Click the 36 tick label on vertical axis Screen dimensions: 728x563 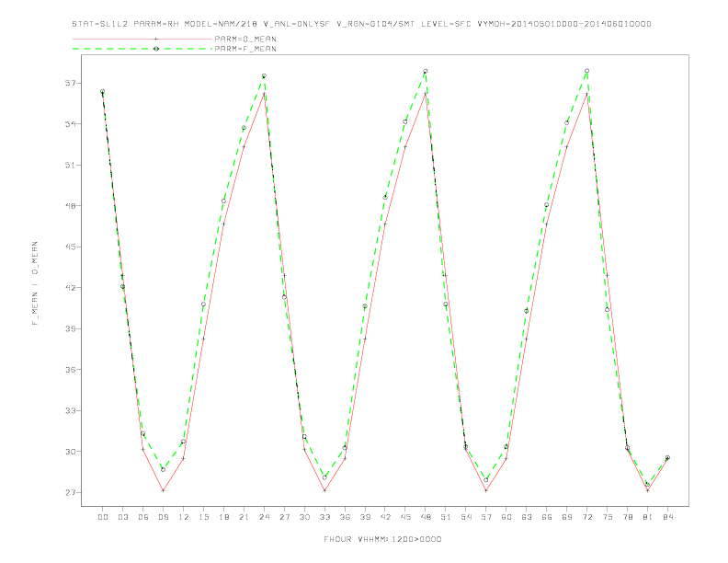click(x=70, y=370)
